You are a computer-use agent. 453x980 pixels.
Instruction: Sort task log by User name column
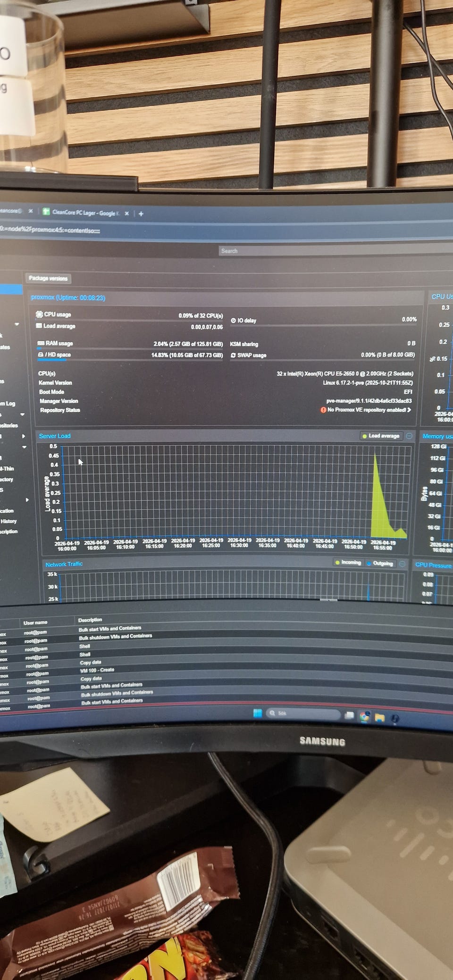(35, 623)
